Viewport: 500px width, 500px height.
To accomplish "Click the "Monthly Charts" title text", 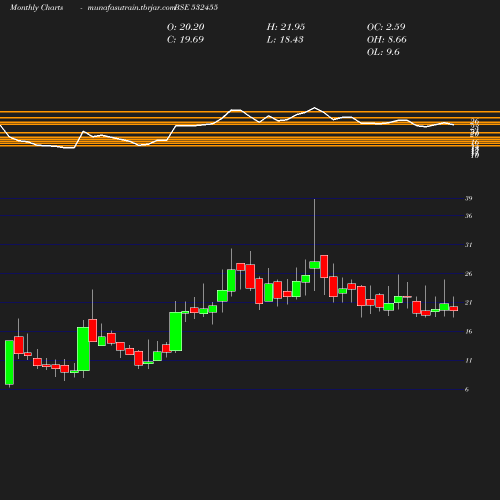I will tap(37, 7).
